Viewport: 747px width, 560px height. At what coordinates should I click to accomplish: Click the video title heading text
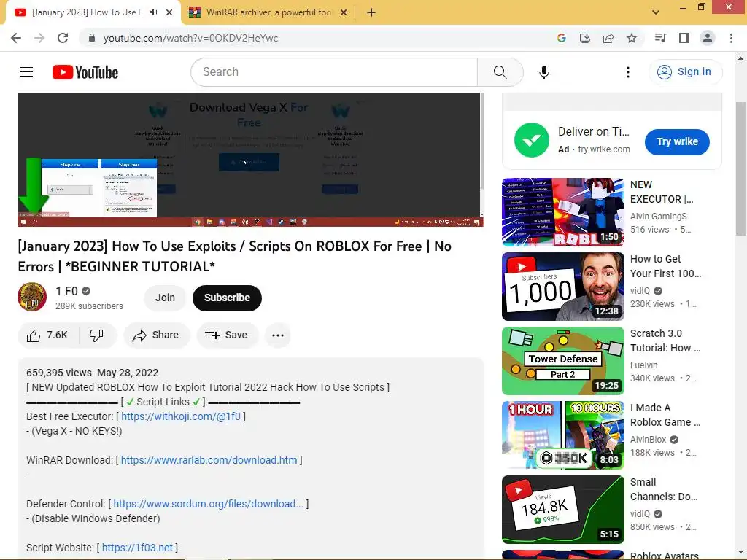pyautogui.click(x=234, y=256)
